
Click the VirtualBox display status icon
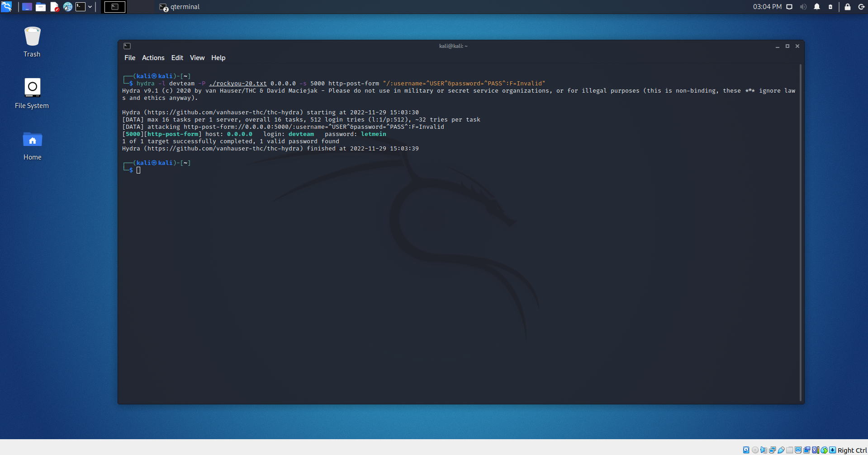click(x=798, y=450)
